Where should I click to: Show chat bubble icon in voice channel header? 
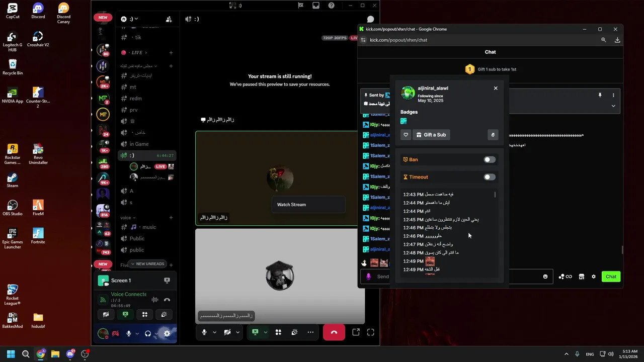coord(370,19)
